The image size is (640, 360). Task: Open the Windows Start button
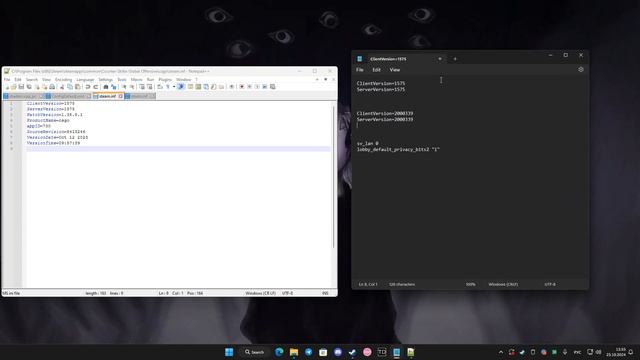[x=229, y=352]
